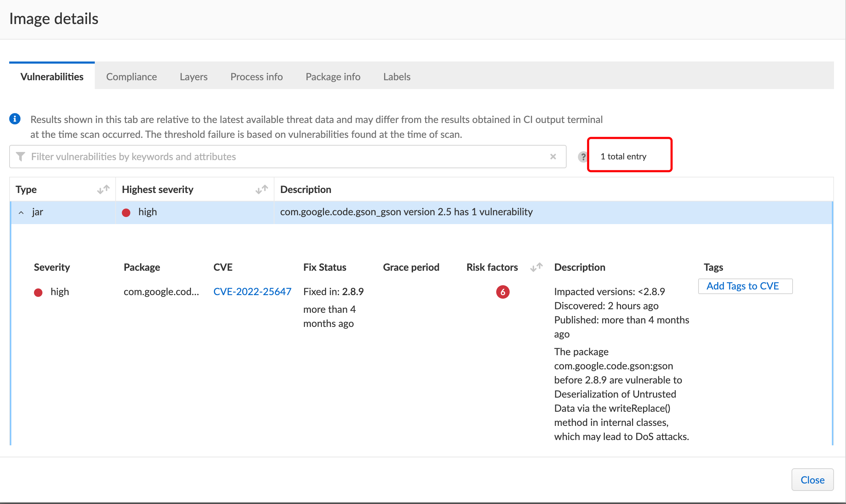Clear the filter with the X icon
The image size is (846, 504).
click(x=553, y=157)
